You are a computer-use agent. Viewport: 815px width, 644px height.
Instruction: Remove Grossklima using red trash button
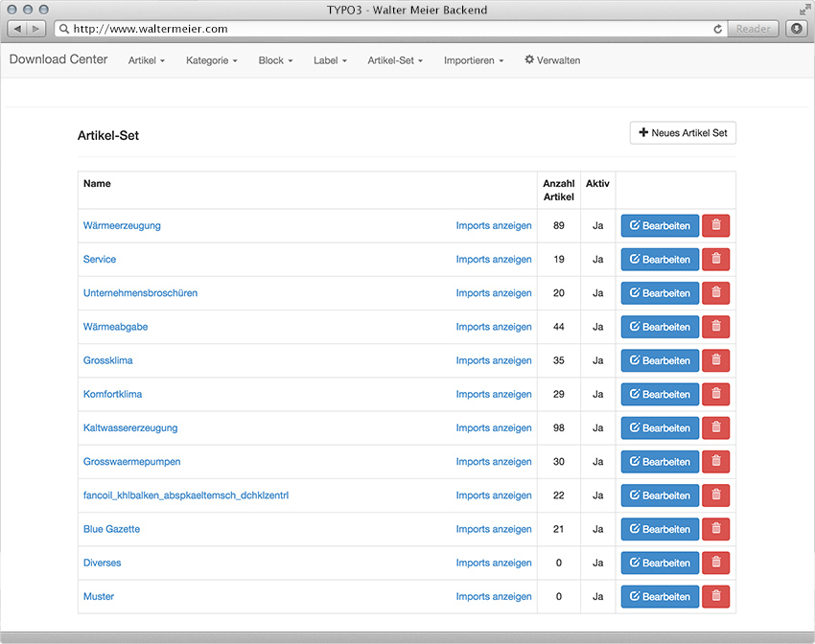click(x=715, y=360)
